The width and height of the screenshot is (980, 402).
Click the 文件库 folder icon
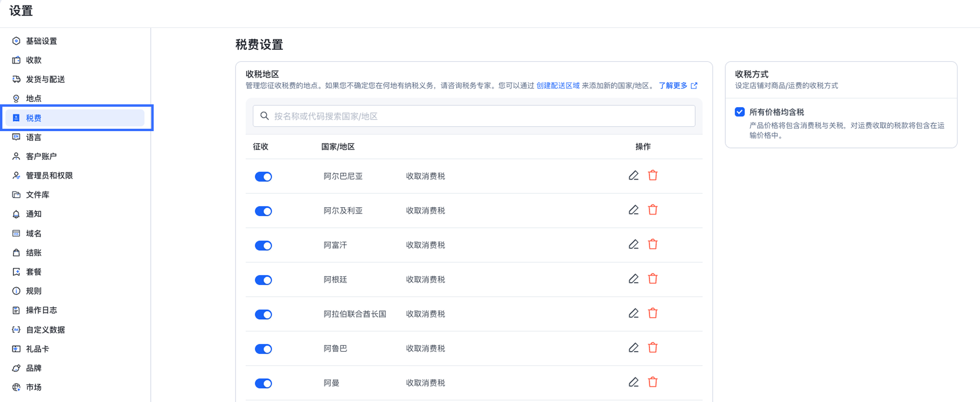[16, 195]
